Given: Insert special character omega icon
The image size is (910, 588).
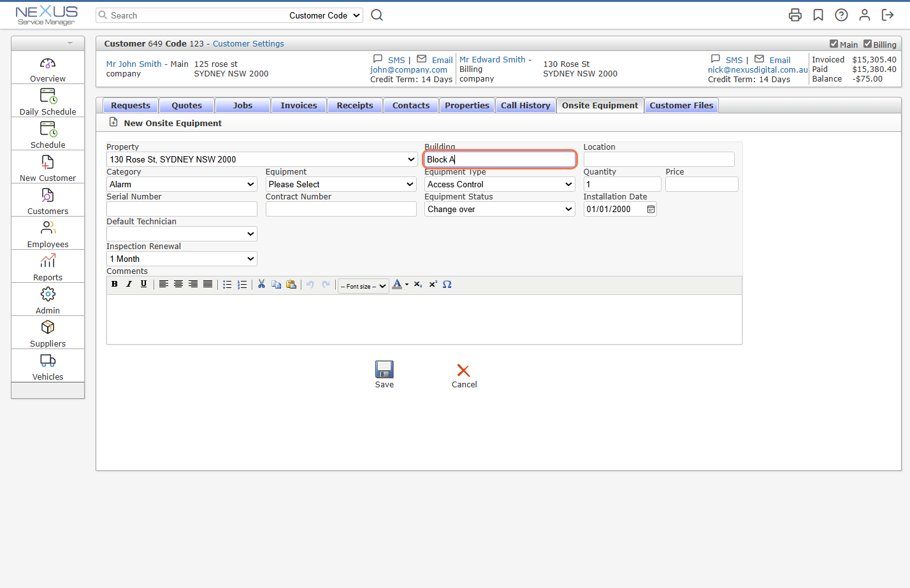Looking at the screenshot, I should pyautogui.click(x=447, y=284).
